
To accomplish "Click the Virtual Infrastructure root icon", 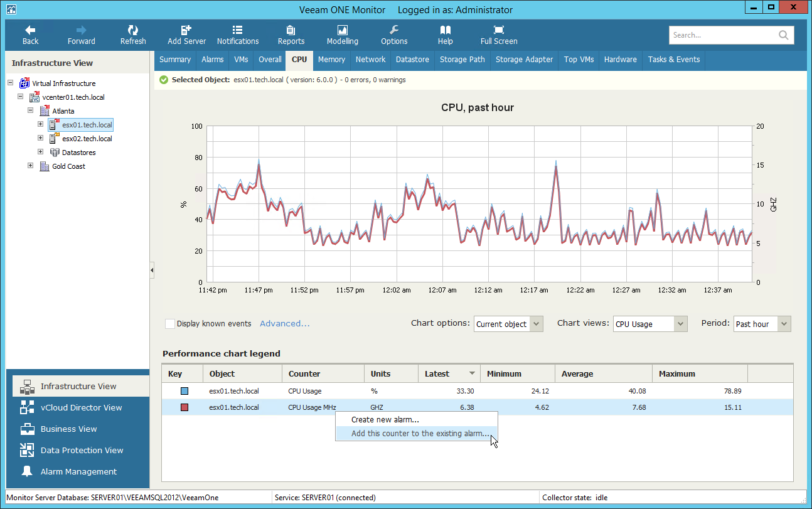I will 24,83.
